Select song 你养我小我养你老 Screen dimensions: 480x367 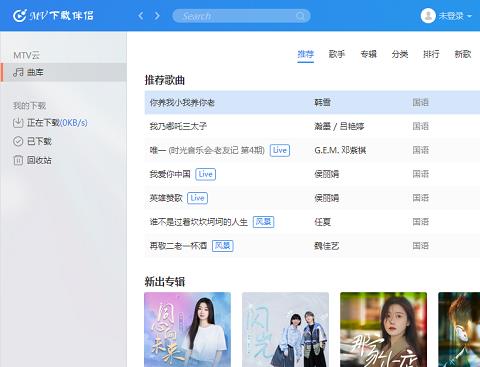(182, 102)
